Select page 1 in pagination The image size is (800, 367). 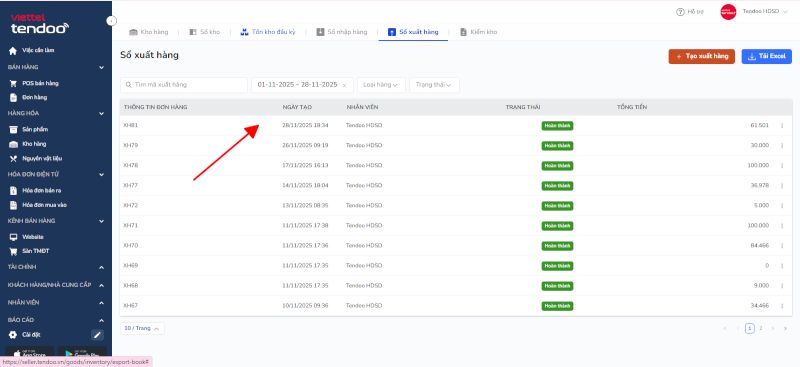click(749, 328)
